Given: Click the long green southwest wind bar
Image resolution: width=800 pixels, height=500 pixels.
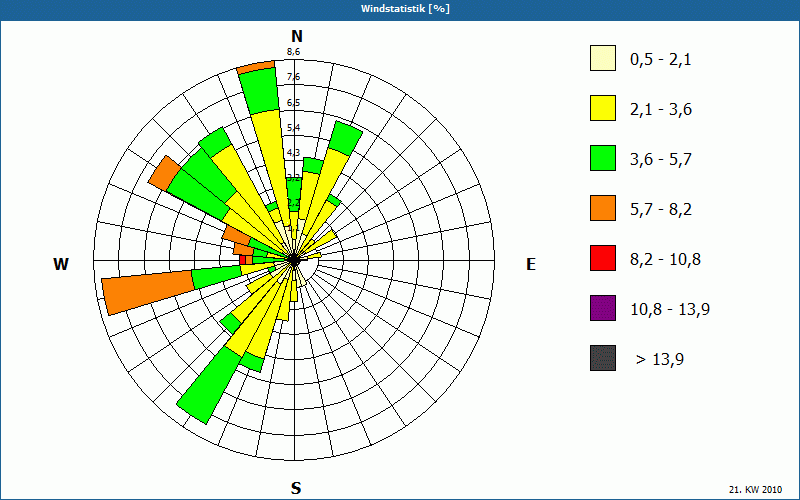Looking at the screenshot, I should point(209,385).
